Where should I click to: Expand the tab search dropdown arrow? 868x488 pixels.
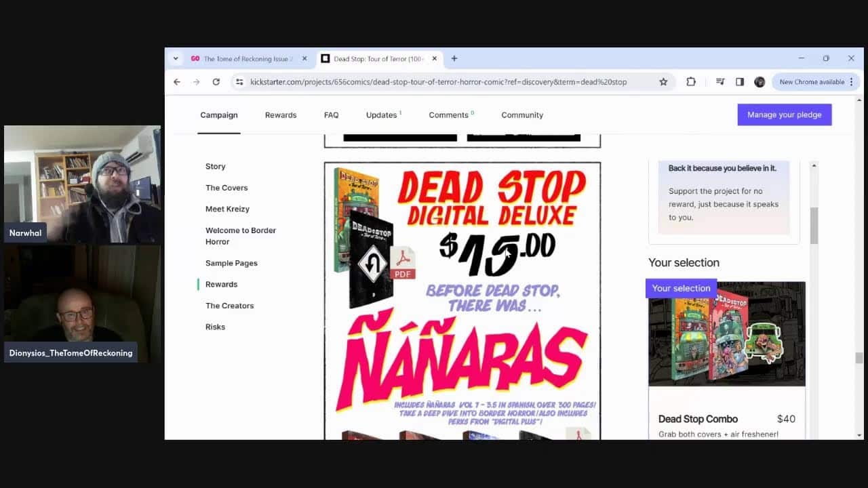176,59
